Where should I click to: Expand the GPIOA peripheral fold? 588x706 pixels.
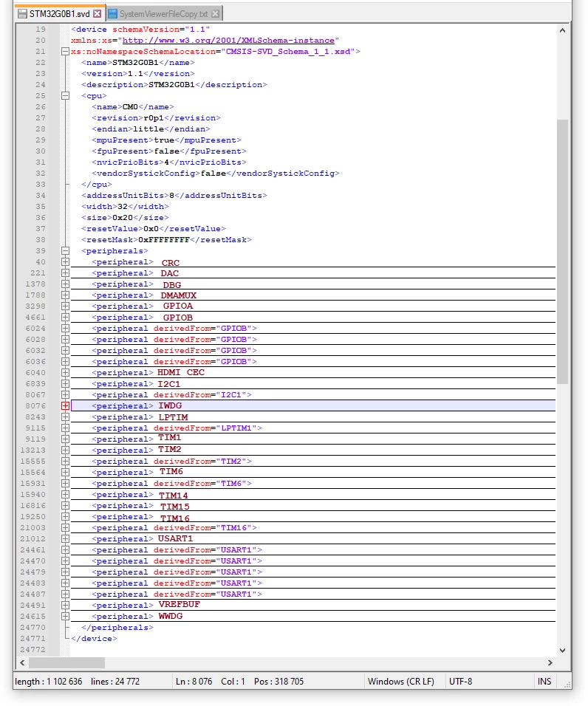pos(65,306)
